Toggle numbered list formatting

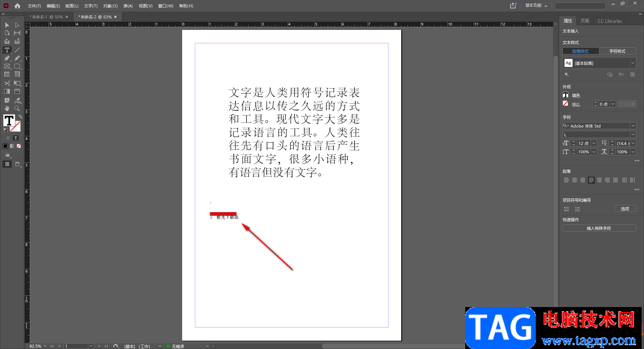577,209
